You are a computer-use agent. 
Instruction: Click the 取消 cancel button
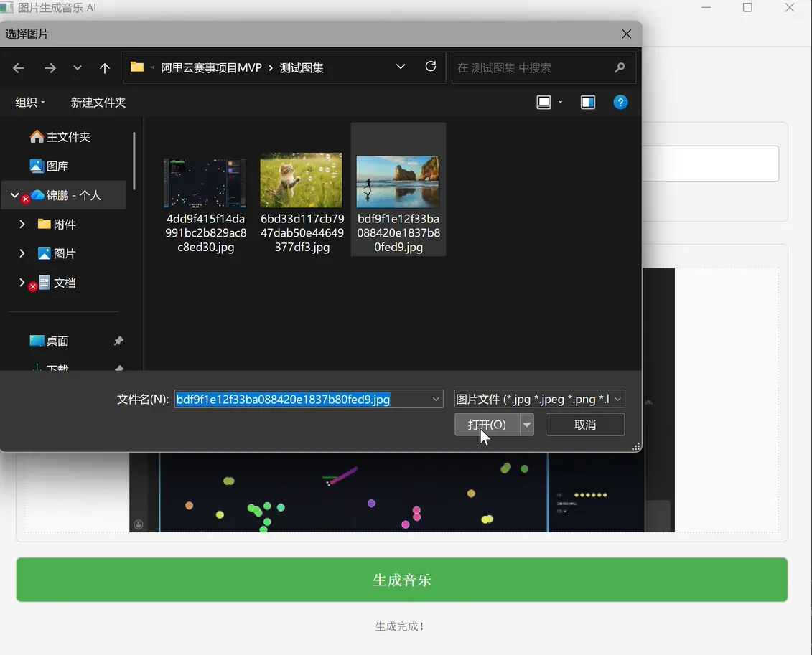coord(584,425)
